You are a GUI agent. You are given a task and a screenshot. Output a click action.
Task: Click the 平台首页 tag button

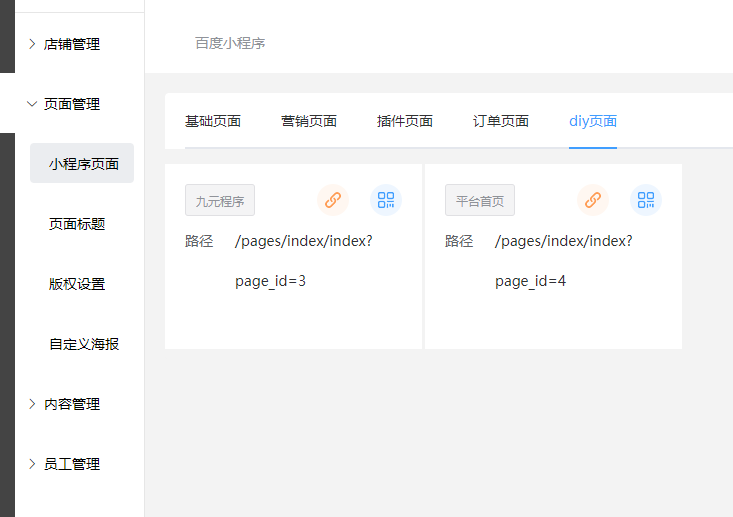pos(480,200)
